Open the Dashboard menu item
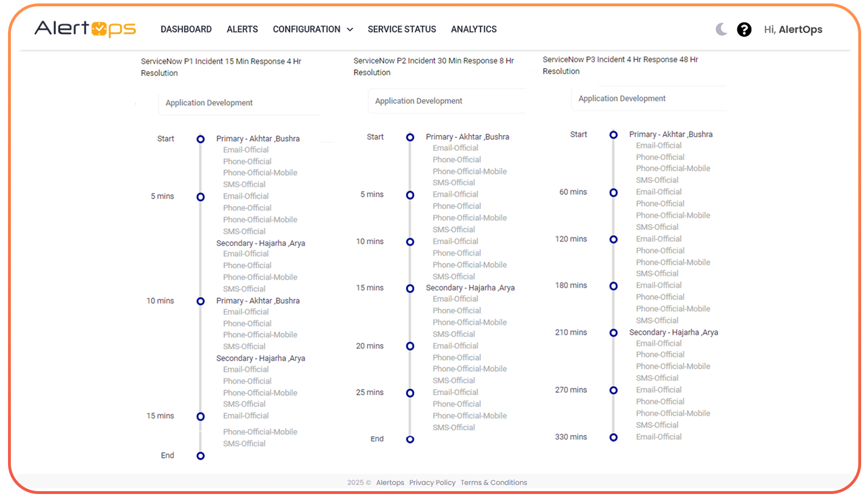Screen dimensions: 868x498 pyautogui.click(x=186, y=29)
